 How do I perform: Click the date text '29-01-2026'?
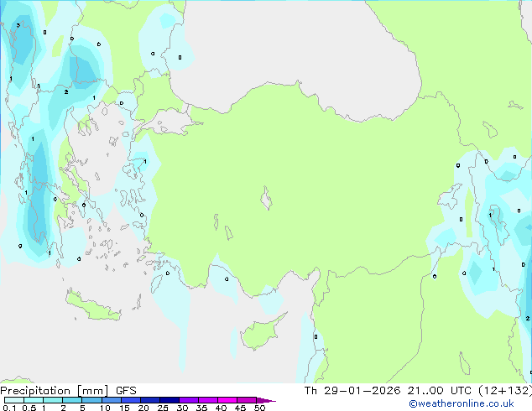362,391
